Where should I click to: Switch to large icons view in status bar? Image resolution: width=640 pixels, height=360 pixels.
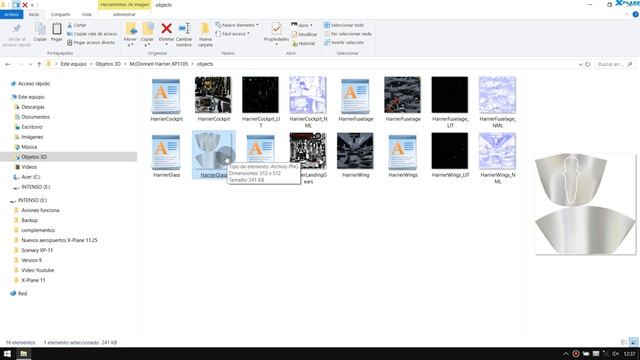point(633,342)
